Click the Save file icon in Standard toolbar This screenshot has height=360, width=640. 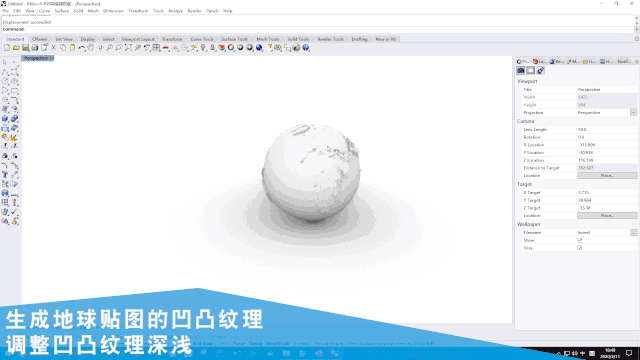pyautogui.click(x=25, y=48)
